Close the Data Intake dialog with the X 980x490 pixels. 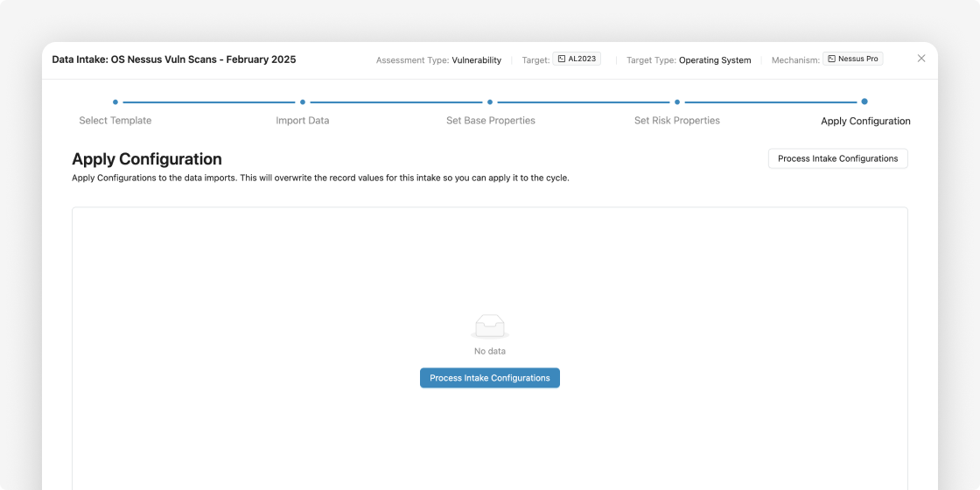921,58
